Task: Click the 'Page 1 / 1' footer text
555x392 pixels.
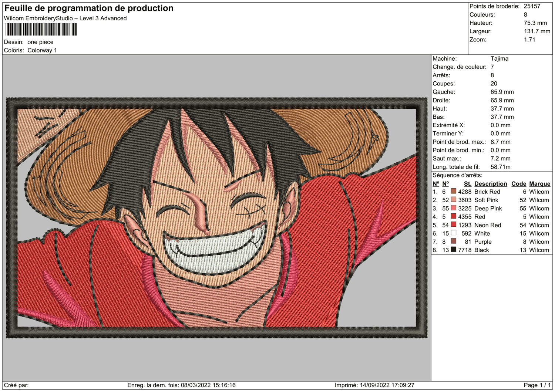Action: point(537,385)
